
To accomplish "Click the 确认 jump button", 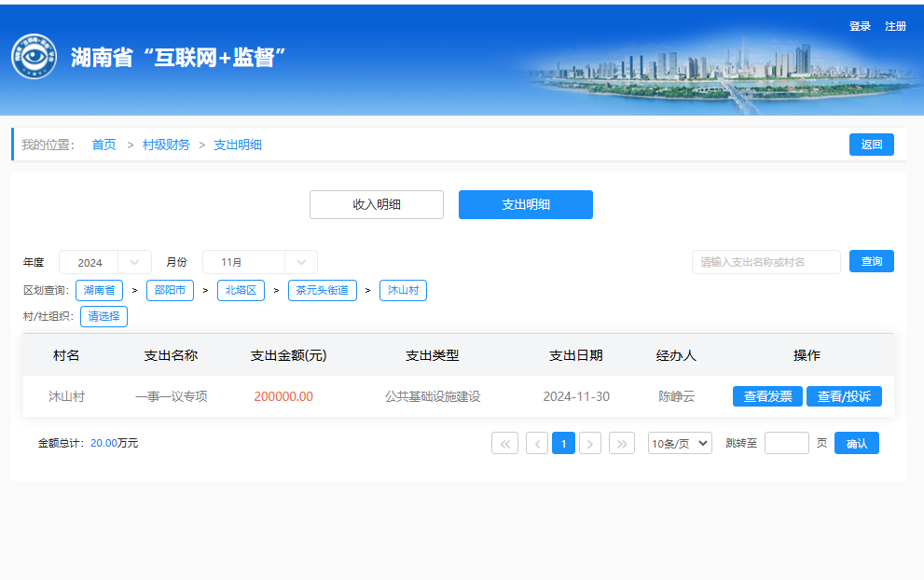I will [857, 443].
